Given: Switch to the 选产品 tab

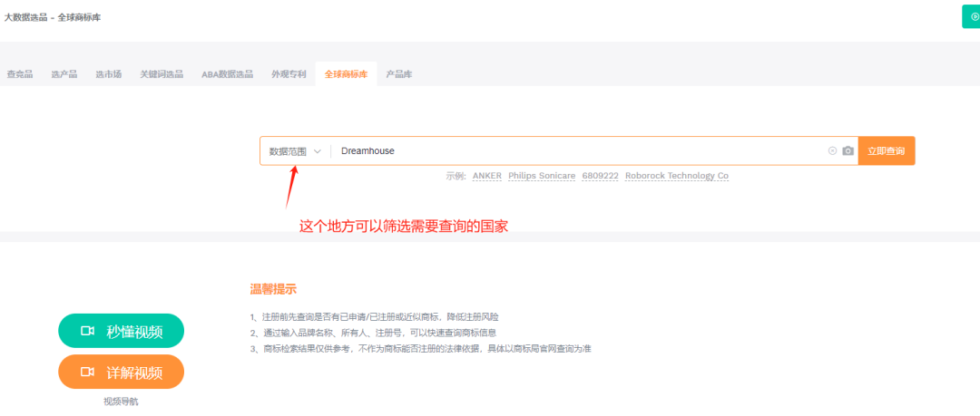Looking at the screenshot, I should (64, 74).
